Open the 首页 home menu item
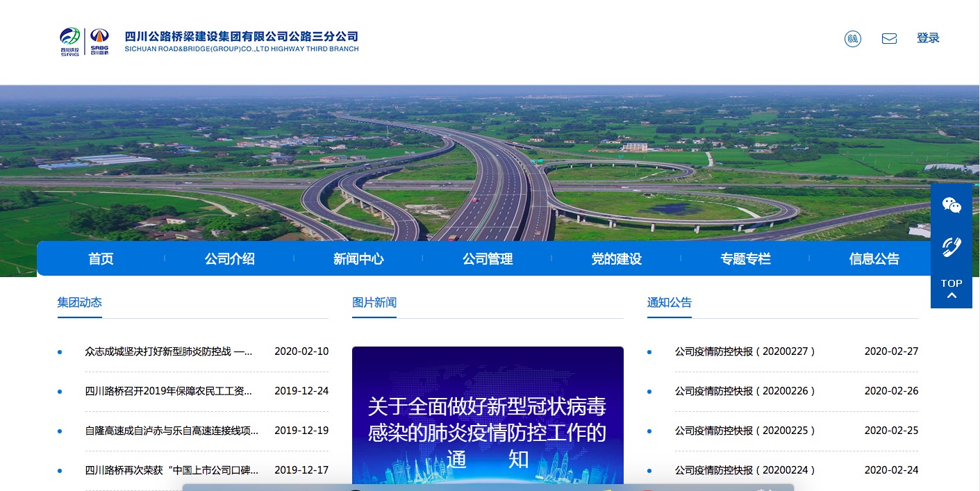 click(101, 259)
